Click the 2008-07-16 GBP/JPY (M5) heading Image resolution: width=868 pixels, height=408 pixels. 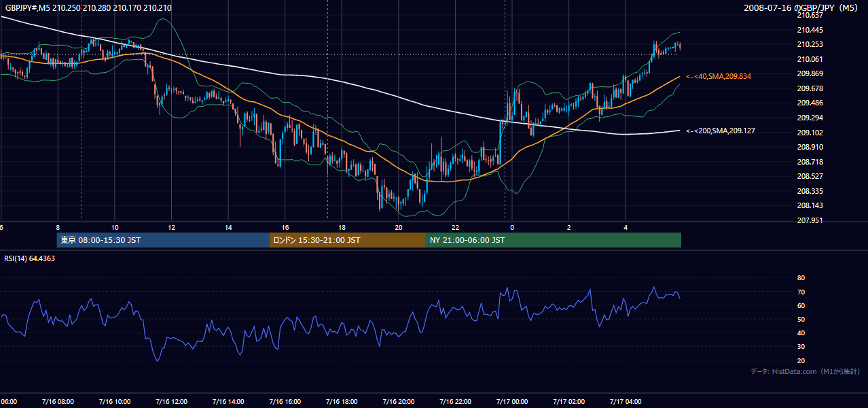802,8
